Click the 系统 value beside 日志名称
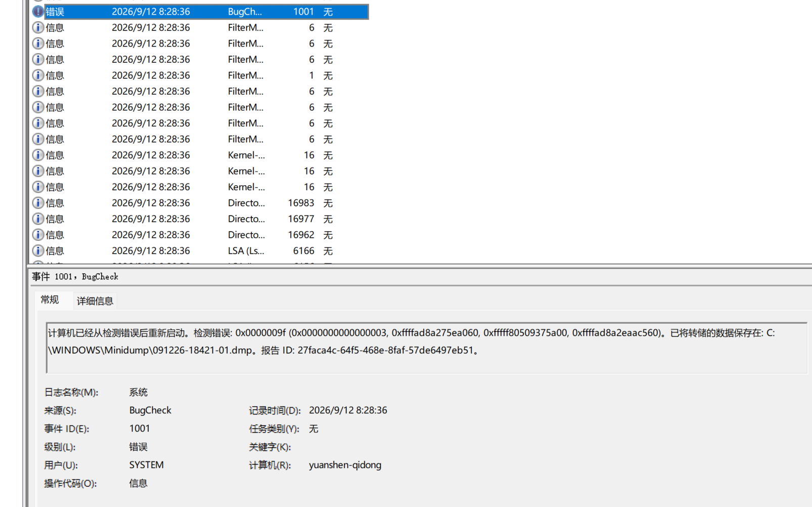This screenshot has width=812, height=507. [139, 392]
